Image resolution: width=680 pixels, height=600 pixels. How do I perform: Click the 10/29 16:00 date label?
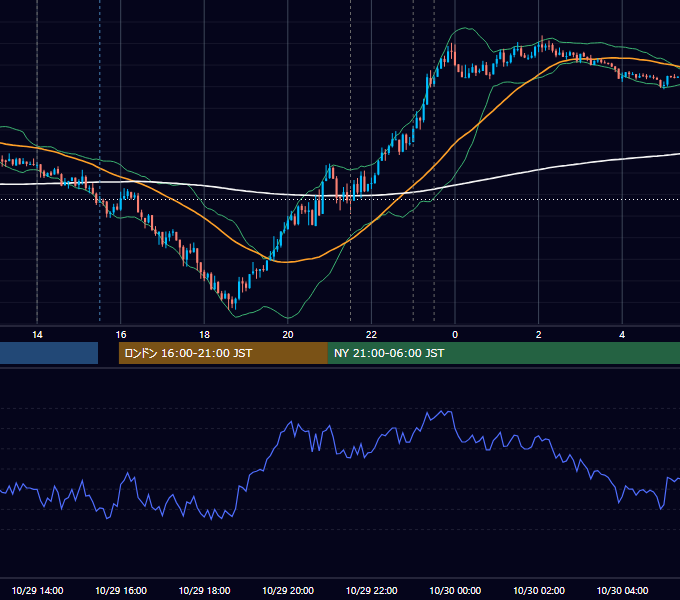[121, 590]
